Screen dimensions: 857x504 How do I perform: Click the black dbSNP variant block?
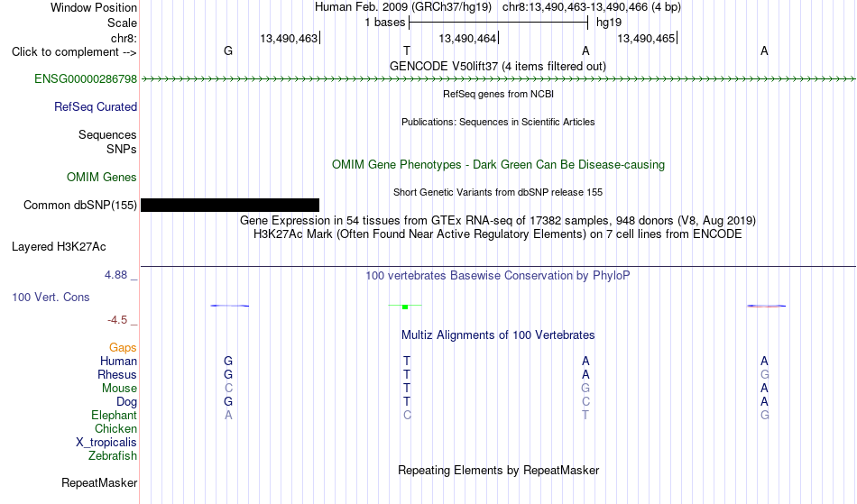pos(230,206)
